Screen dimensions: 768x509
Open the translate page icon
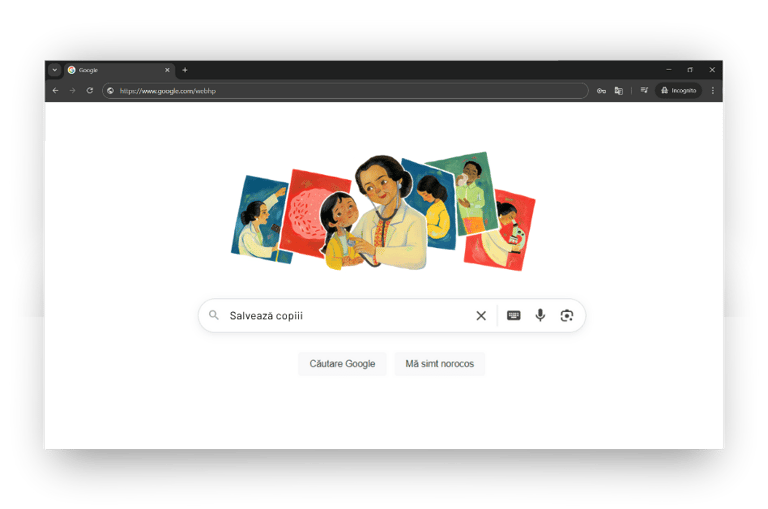click(619, 91)
